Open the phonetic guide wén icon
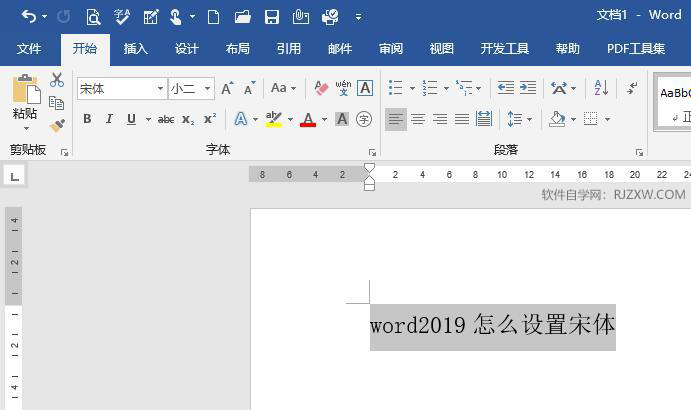 click(343, 88)
